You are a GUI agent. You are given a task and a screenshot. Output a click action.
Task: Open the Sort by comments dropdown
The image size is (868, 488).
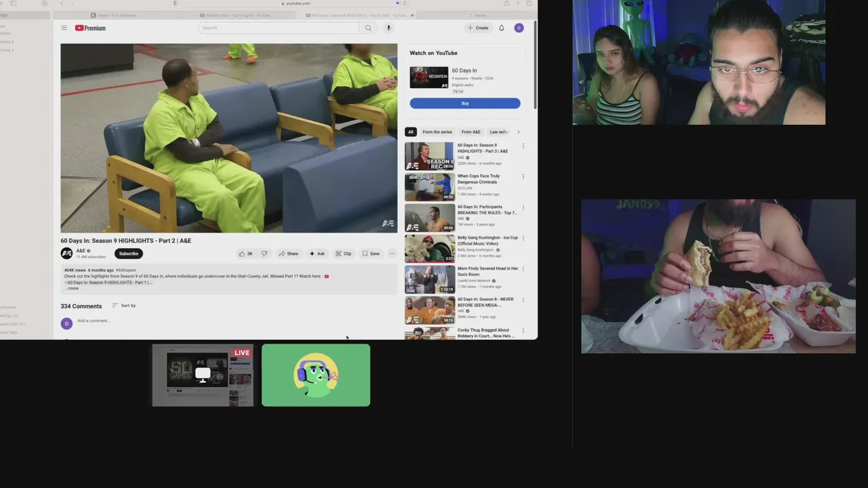point(124,306)
